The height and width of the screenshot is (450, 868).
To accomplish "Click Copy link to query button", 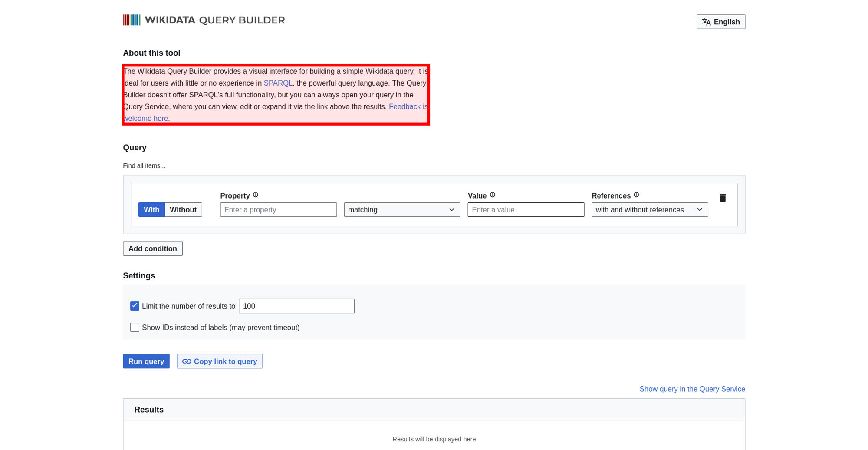I will 220,361.
